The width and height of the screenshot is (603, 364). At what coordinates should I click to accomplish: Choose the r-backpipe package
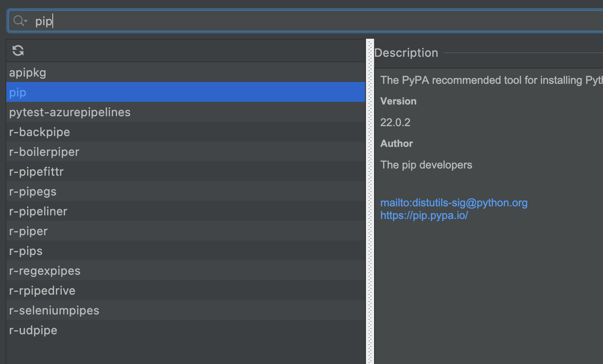(x=186, y=132)
